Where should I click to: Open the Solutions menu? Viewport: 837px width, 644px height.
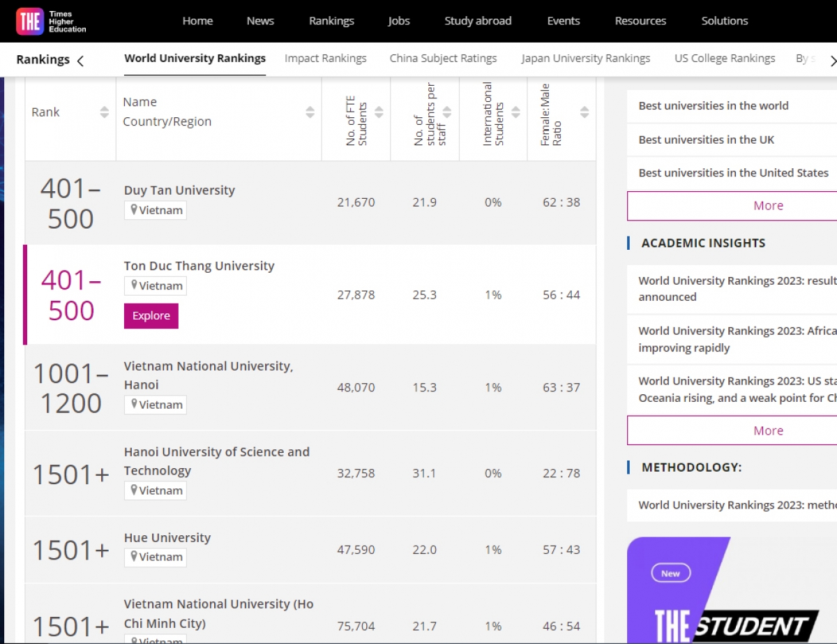pos(725,21)
